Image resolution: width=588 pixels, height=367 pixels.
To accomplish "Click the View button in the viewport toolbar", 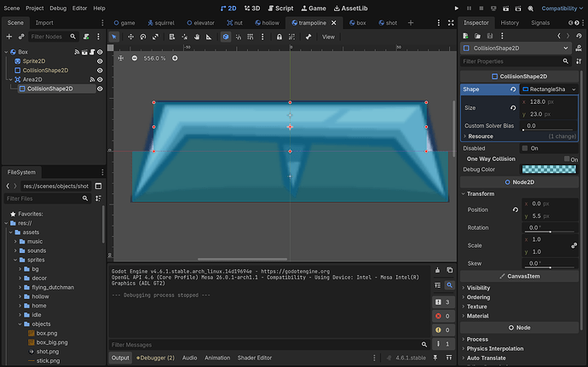I will click(x=328, y=37).
